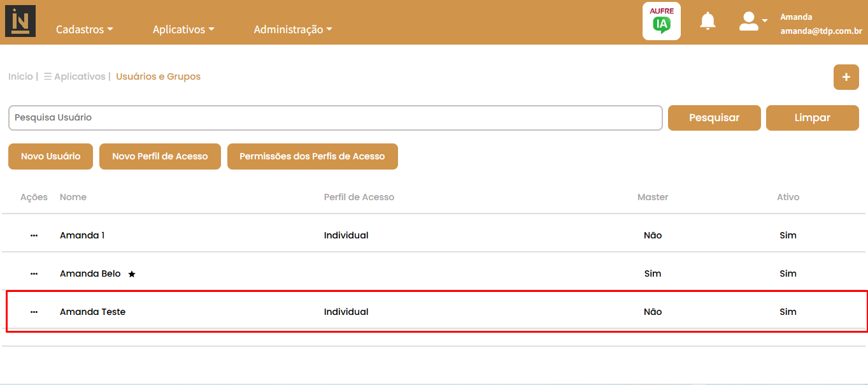The image size is (868, 385).
Task: Open the notifications bell
Action: pyautogui.click(x=708, y=21)
